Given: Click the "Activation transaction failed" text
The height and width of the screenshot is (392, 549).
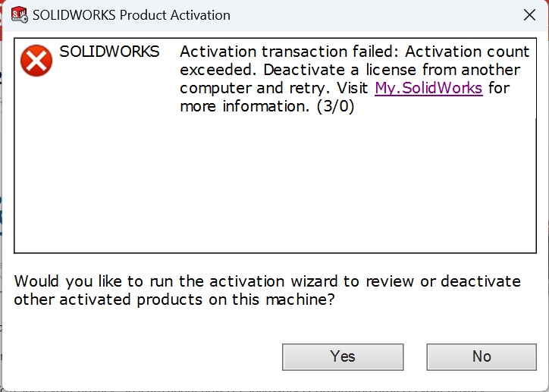Looking at the screenshot, I should point(290,52).
